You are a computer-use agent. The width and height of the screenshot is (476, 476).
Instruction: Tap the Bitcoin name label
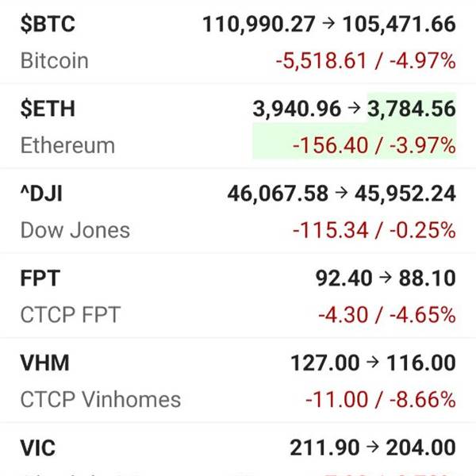(x=54, y=61)
